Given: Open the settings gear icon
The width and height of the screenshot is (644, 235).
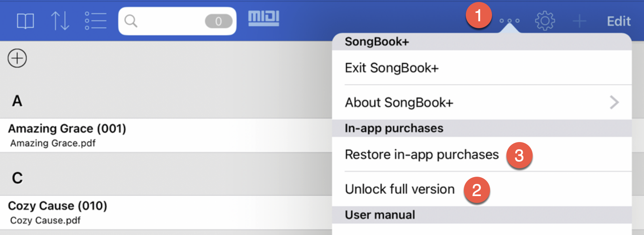Looking at the screenshot, I should click(545, 21).
